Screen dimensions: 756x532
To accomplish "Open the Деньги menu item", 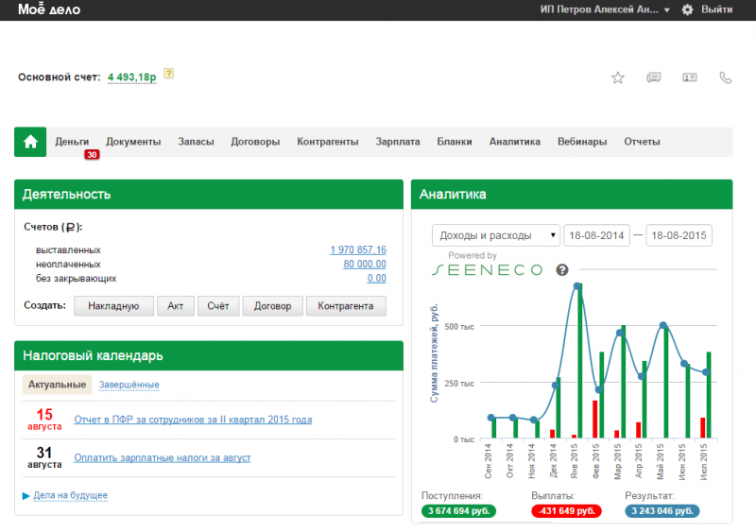I will coord(72,142).
